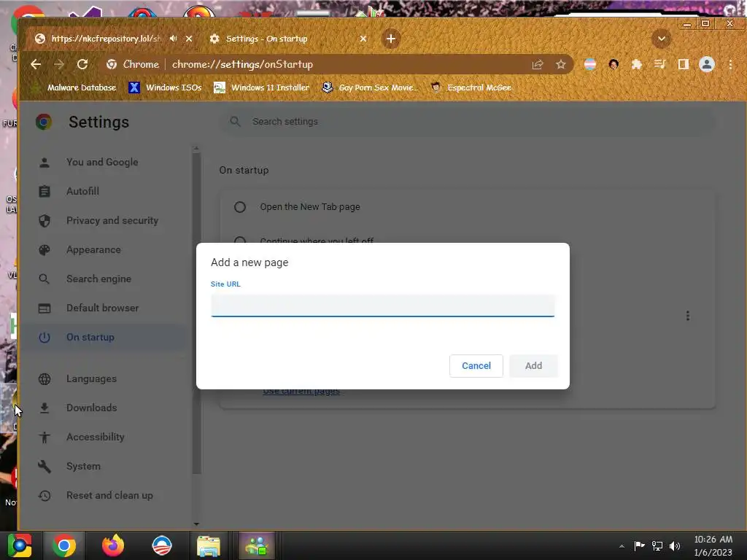Open Appearance settings section

pos(93,249)
